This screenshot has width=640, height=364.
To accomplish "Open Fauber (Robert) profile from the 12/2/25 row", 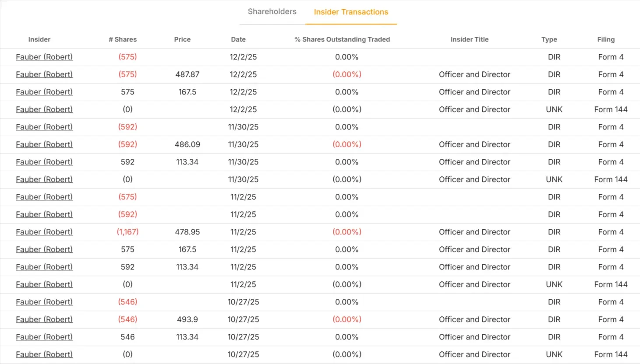I will (x=44, y=57).
